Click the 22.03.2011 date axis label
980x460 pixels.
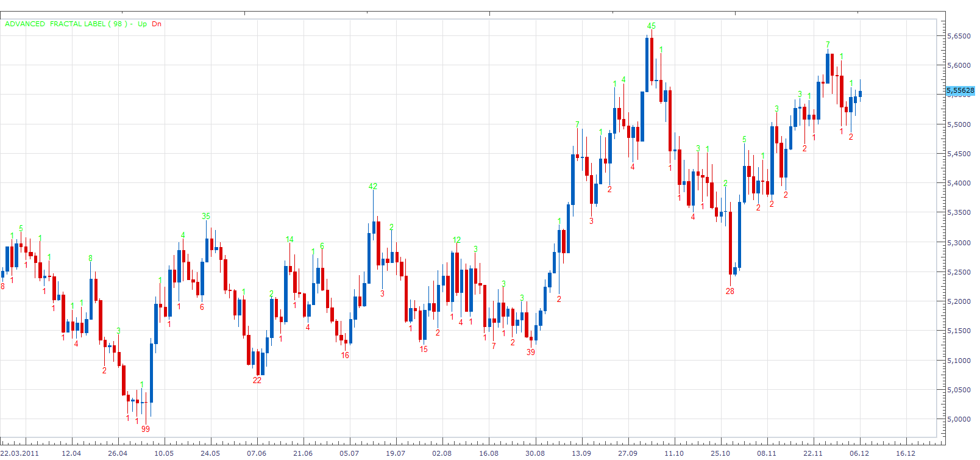(20, 453)
